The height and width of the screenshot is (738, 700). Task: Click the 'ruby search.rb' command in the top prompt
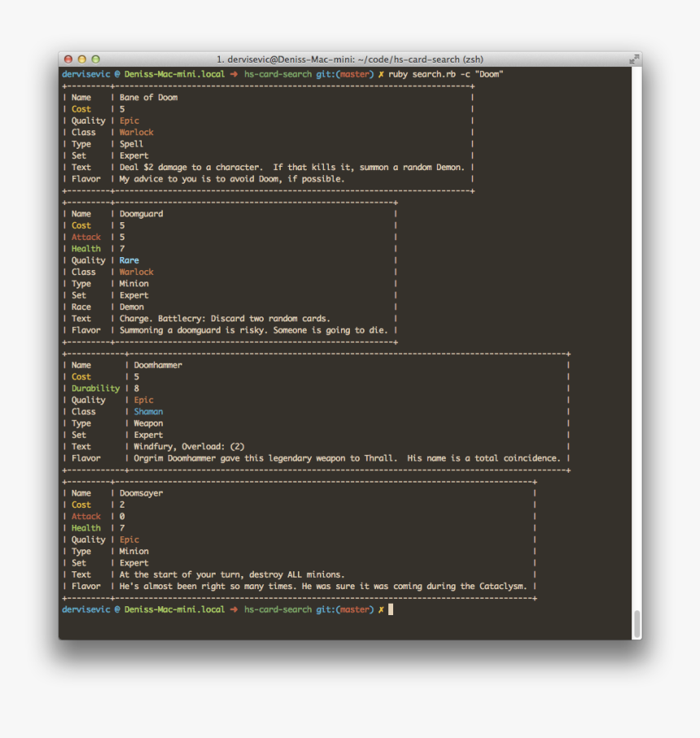tap(420, 74)
